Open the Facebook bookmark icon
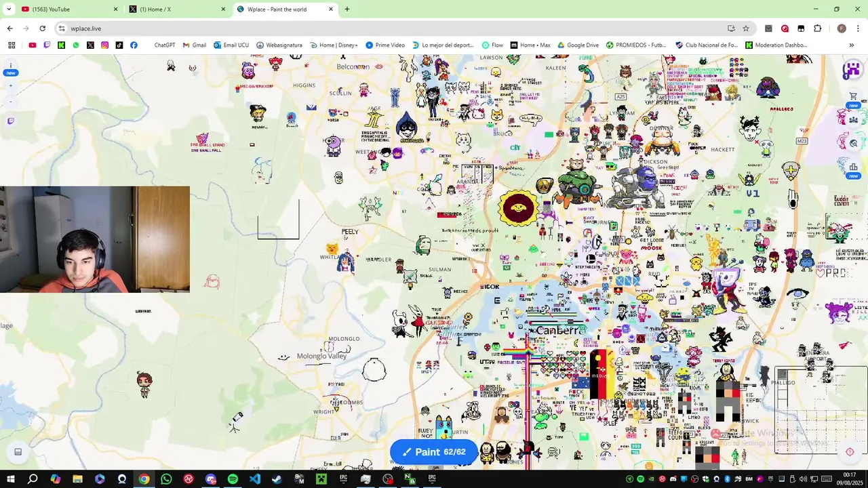 (x=134, y=45)
